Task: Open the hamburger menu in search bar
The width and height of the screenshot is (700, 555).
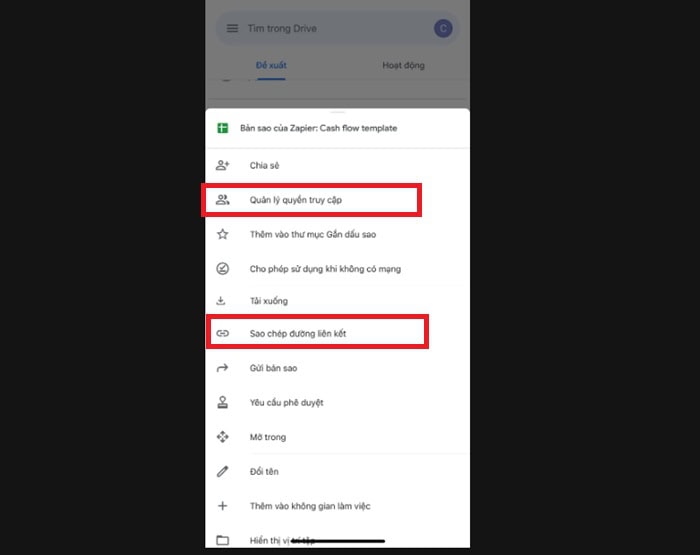Action: point(232,29)
